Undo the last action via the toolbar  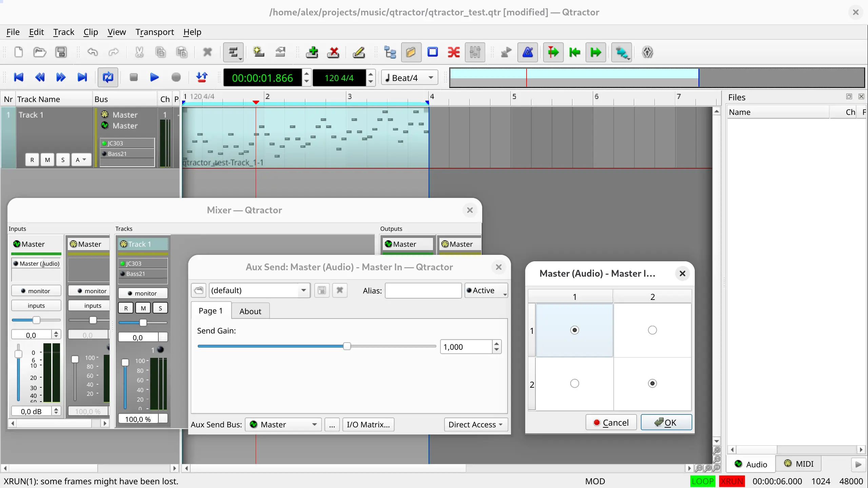coord(92,52)
